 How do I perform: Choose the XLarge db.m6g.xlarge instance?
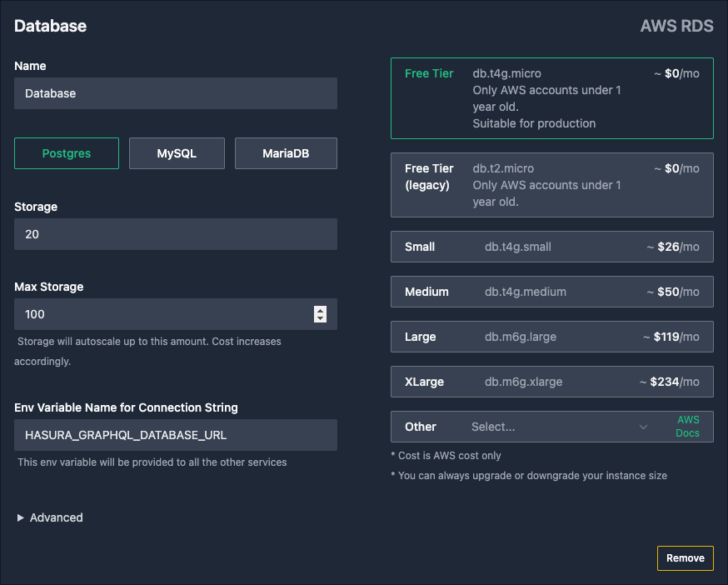[551, 382]
